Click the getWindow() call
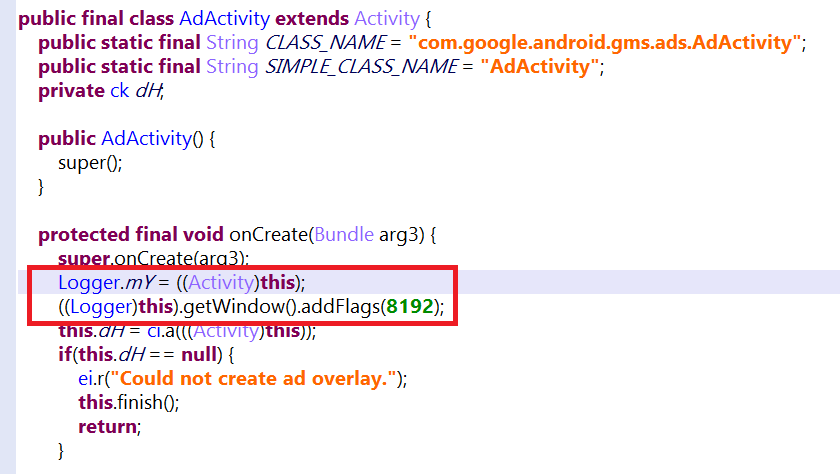The width and height of the screenshot is (840, 474). [x=239, y=306]
